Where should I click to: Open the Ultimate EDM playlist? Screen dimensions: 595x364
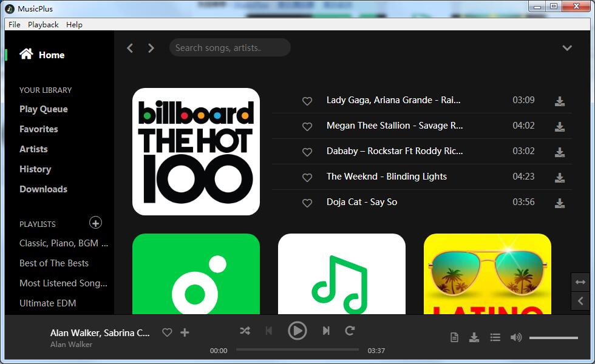47,303
